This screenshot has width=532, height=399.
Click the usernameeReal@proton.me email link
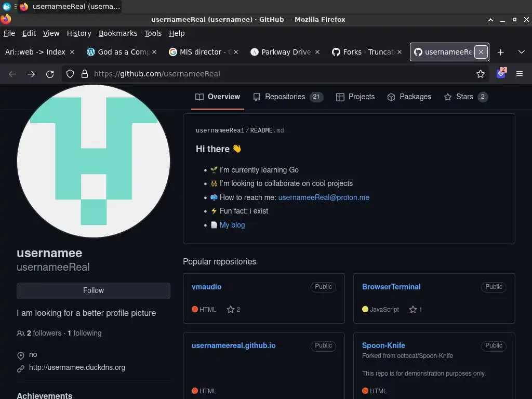(x=324, y=197)
